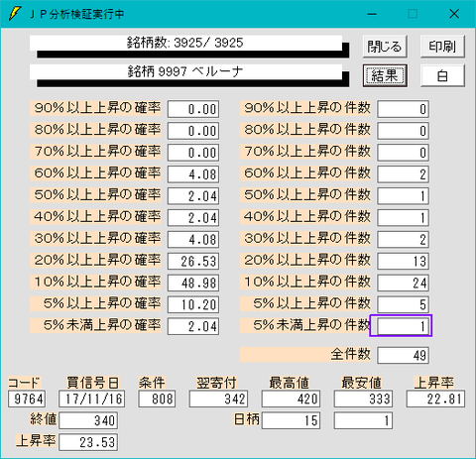The width and height of the screenshot is (476, 459).
Task: Click the 買信号日 label
Action: 92,383
